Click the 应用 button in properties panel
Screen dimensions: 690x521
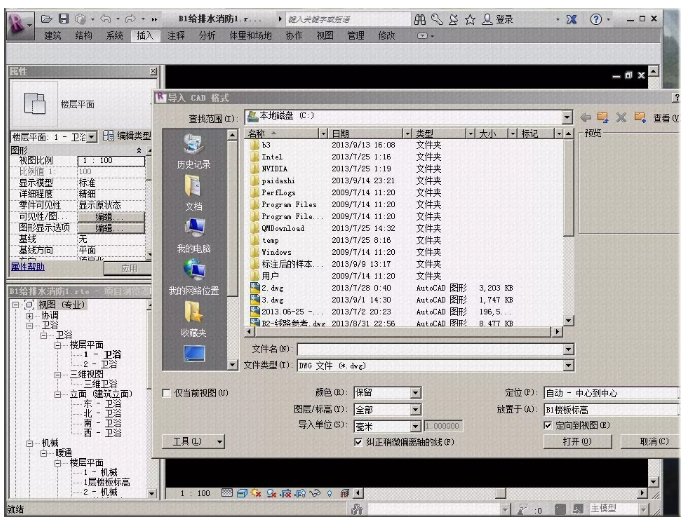tap(128, 268)
